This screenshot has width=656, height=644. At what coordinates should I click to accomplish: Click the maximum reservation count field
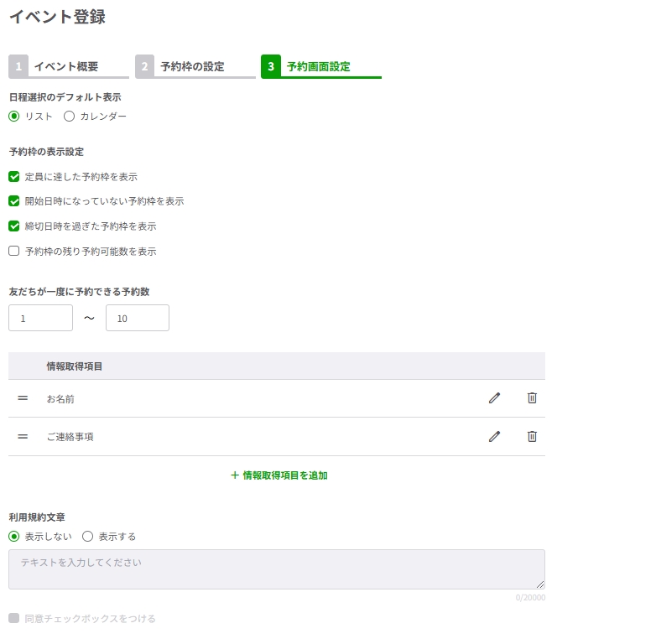(138, 319)
